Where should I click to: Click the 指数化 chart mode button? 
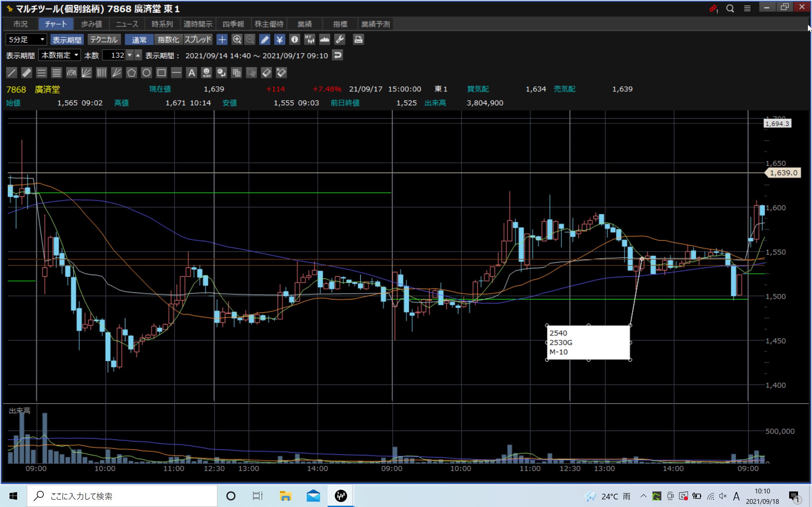[168, 40]
